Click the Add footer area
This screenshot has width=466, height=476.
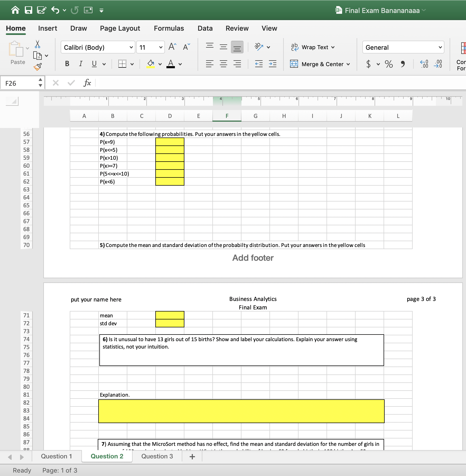253,258
